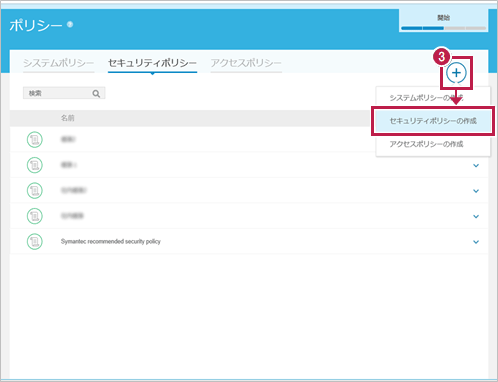Choose セキュリティポリシーの作成 menu item
This screenshot has width=498, height=382.
(433, 121)
